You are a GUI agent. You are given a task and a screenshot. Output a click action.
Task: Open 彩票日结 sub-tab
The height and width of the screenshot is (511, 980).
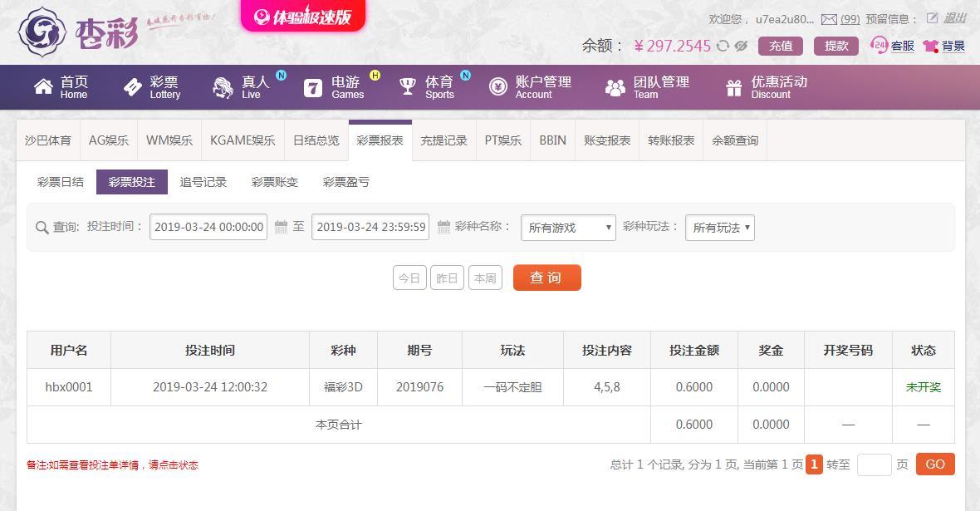[x=61, y=182]
